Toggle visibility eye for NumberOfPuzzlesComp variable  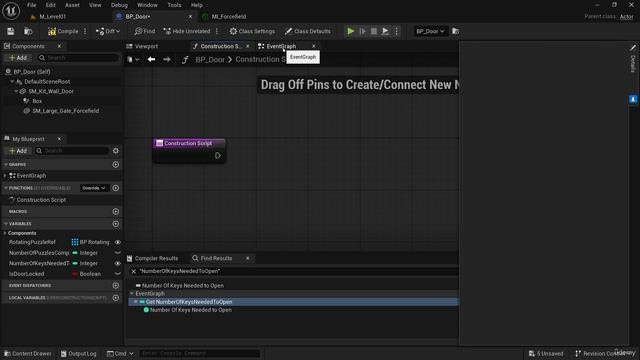point(118,253)
